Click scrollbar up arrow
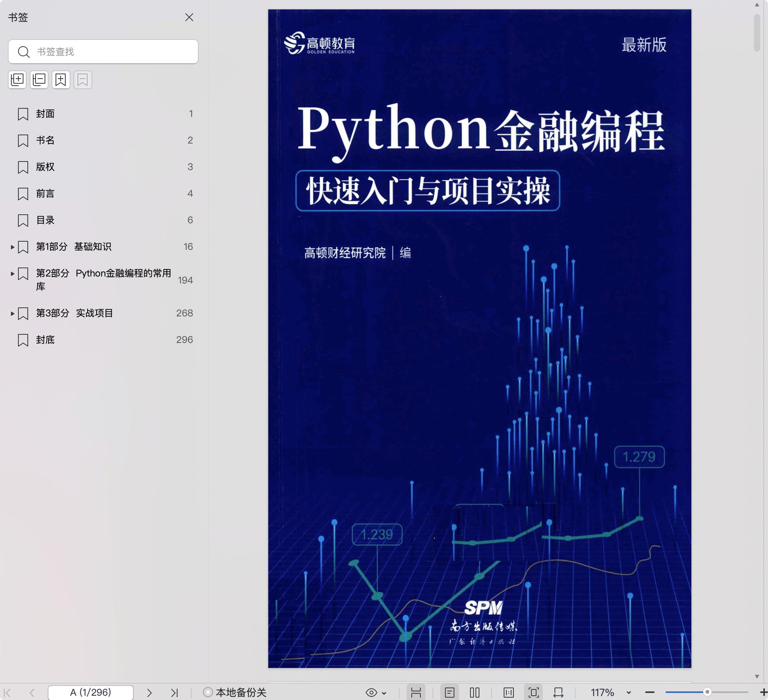768x700 pixels. coord(757,5)
